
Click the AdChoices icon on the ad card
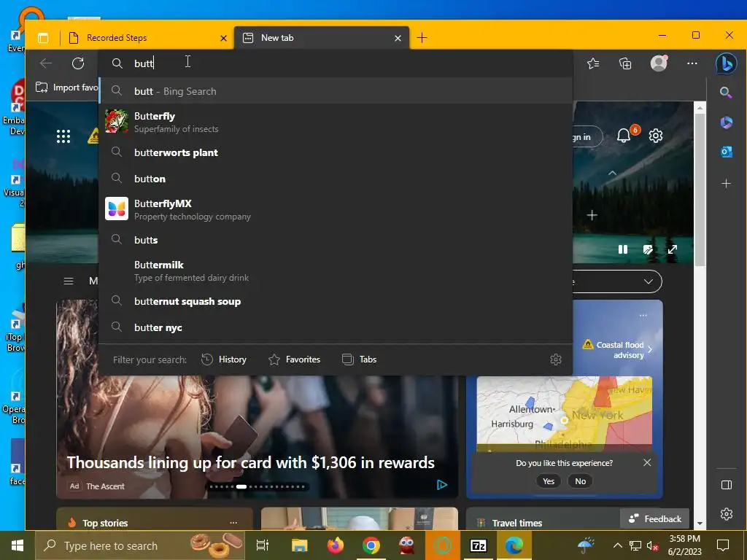pos(442,485)
